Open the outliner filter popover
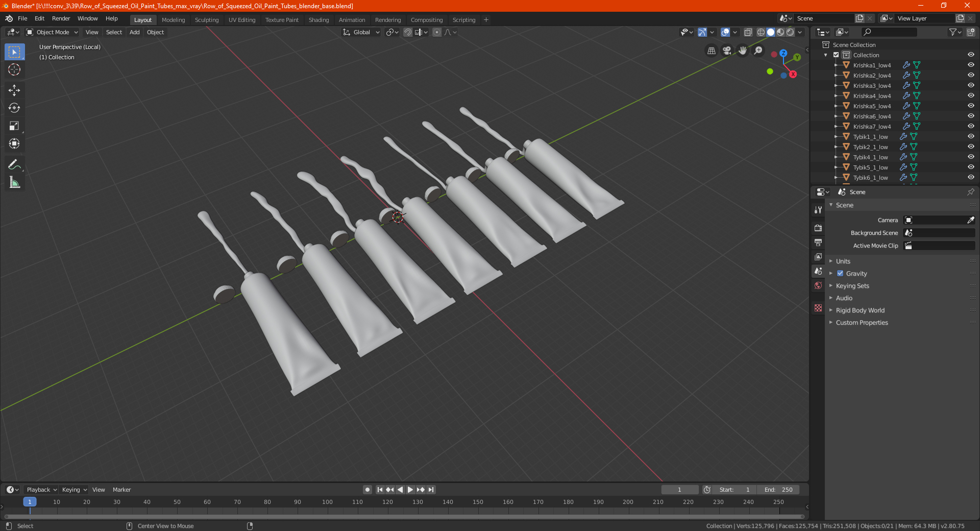The height and width of the screenshot is (531, 980). click(955, 32)
